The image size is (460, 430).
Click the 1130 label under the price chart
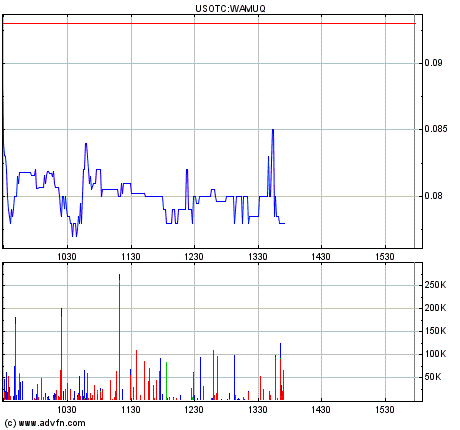pyautogui.click(x=131, y=257)
